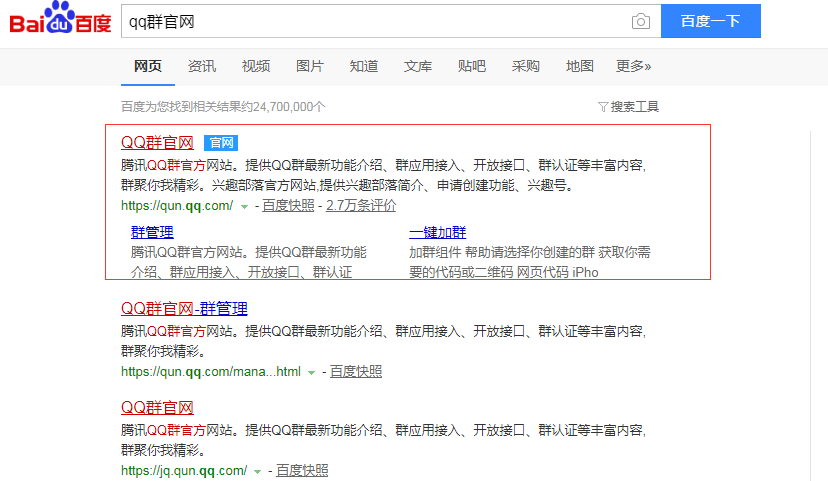828x481 pixels.
Task: Click the Baidu logo
Action: (x=60, y=18)
